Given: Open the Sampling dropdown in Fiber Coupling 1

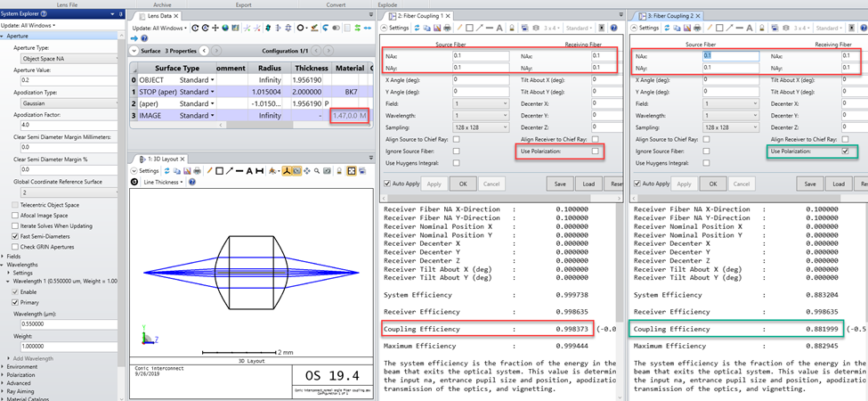Looking at the screenshot, I should [x=481, y=127].
